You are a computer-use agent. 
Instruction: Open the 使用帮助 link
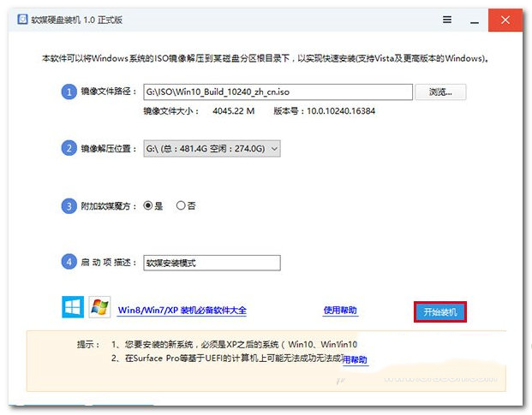tap(340, 310)
